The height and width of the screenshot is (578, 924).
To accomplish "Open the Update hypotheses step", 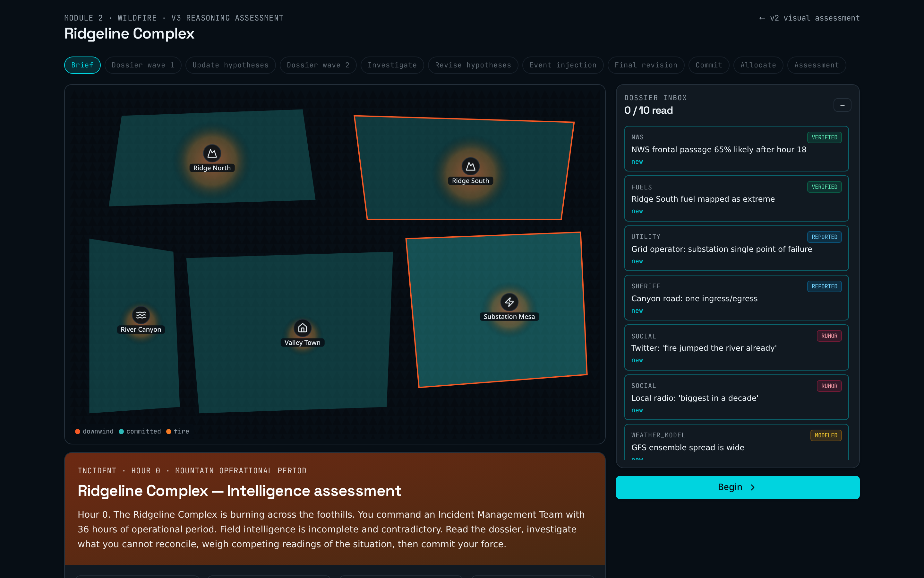I will click(230, 65).
